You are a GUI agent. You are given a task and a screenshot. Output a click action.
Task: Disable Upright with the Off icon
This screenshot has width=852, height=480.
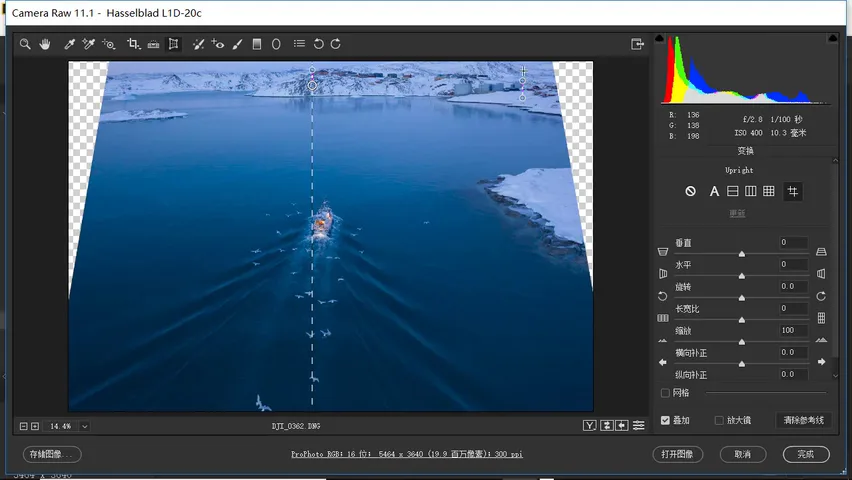(x=690, y=191)
